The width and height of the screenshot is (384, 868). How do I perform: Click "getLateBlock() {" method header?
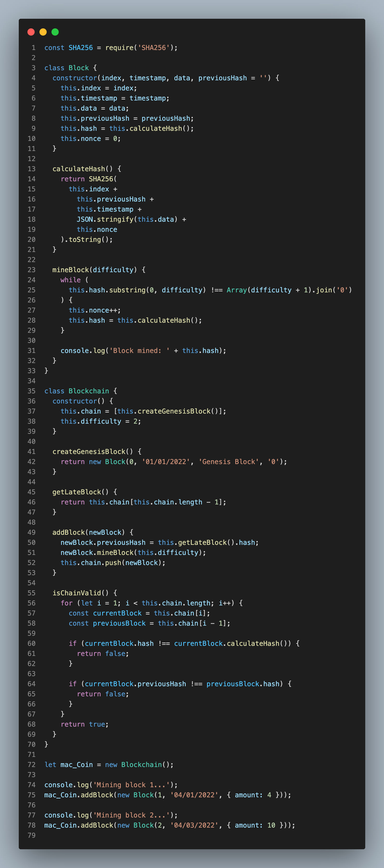85,492
